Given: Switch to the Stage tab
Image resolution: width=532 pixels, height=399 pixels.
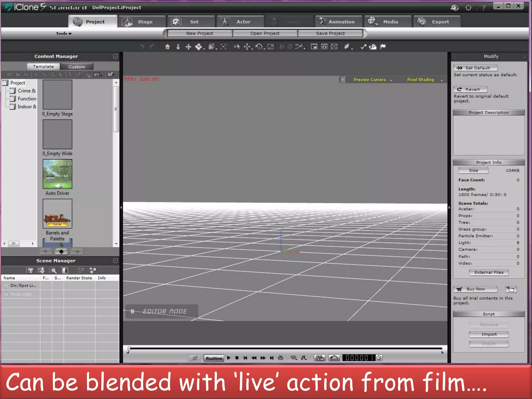Looking at the screenshot, I should pyautogui.click(x=142, y=22).
